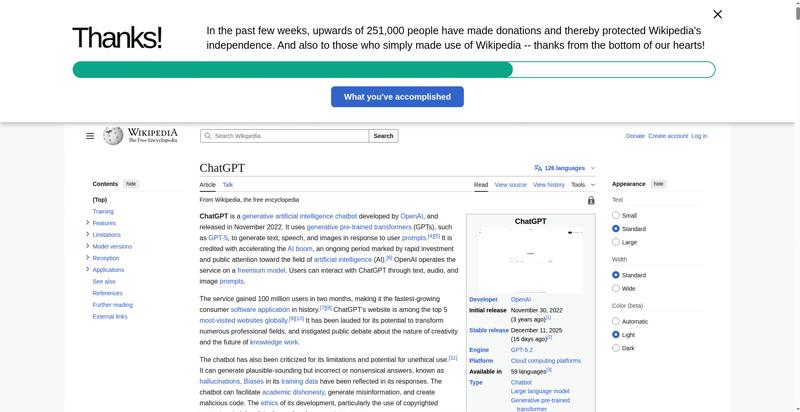
Task: Click the donation progress bar
Action: tap(393, 69)
